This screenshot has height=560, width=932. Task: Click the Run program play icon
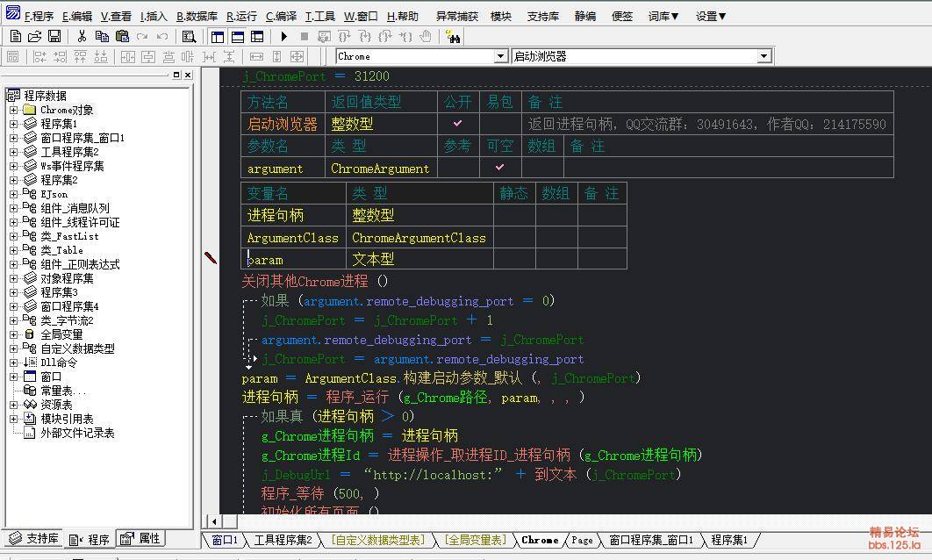(x=284, y=36)
